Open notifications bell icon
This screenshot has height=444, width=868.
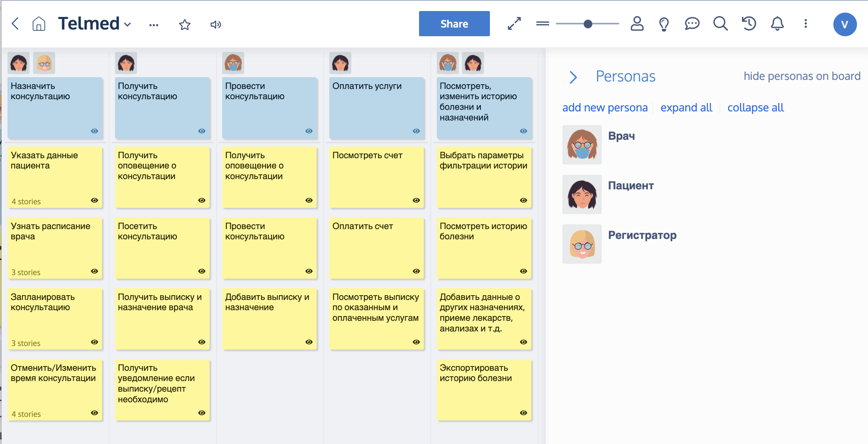click(x=777, y=24)
